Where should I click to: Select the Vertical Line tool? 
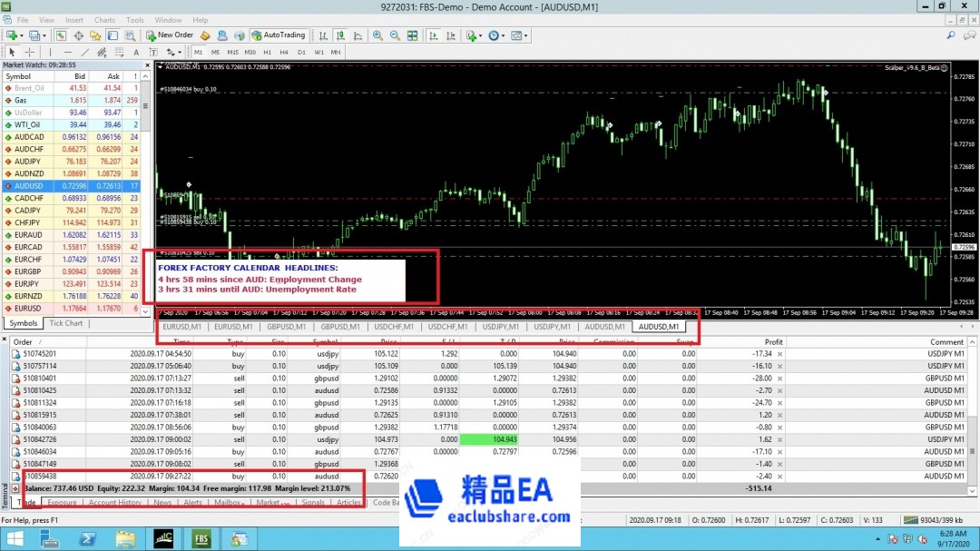point(50,53)
